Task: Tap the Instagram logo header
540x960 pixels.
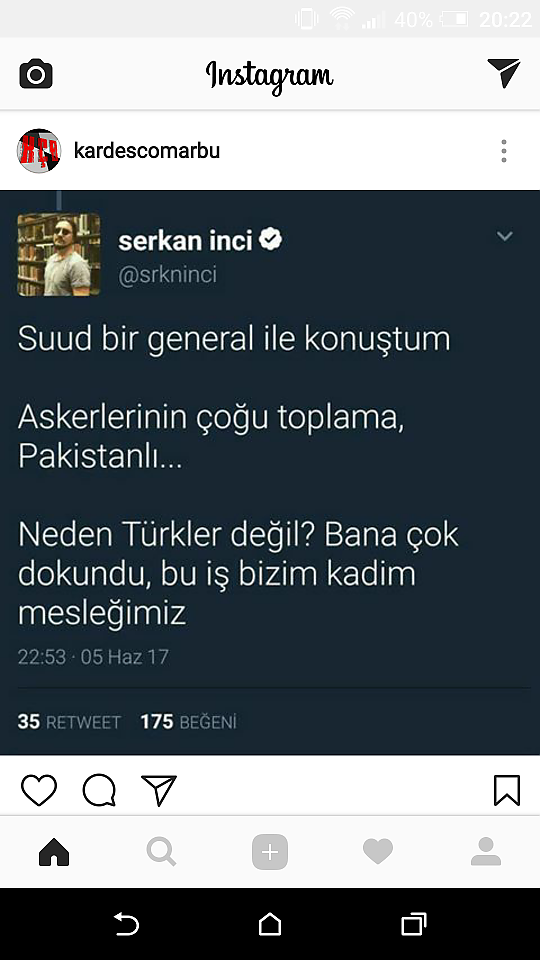Action: [x=269, y=76]
